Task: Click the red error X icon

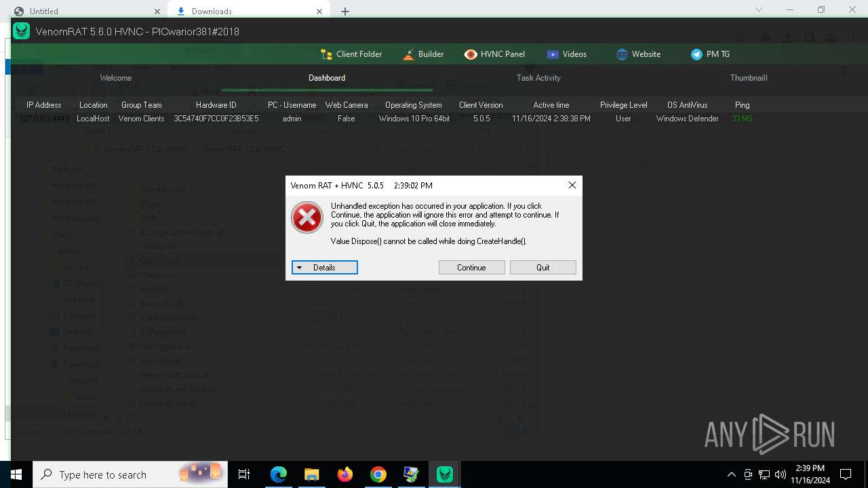Action: pos(307,218)
